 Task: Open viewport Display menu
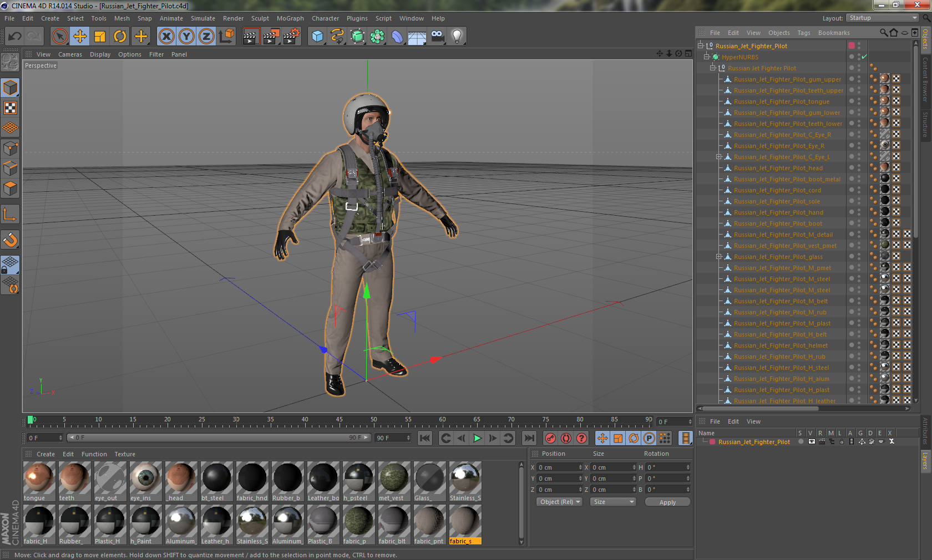click(x=100, y=54)
